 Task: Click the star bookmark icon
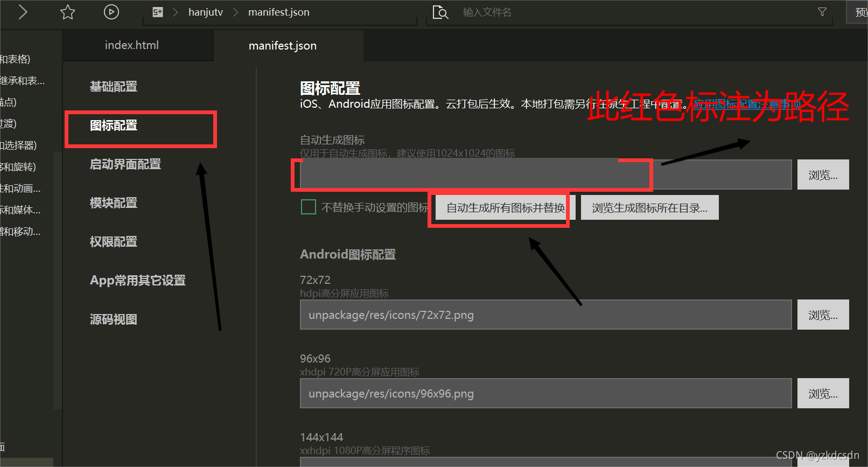tap(68, 12)
